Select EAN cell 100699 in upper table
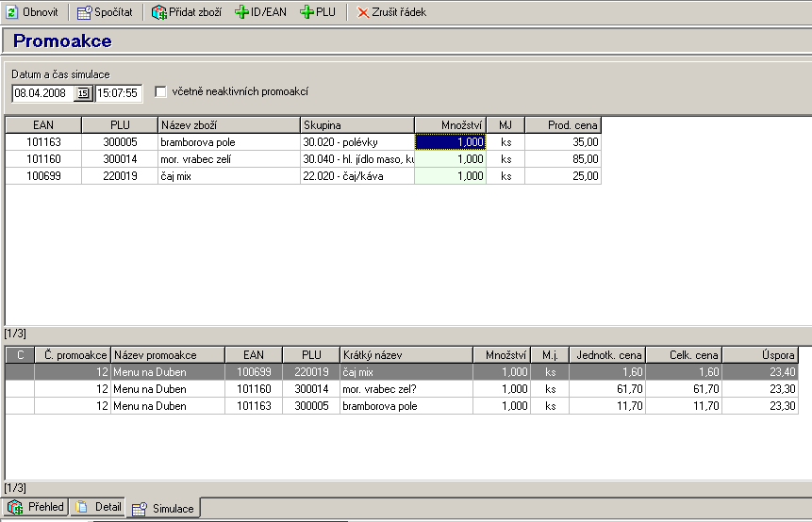Image resolution: width=812 pixels, height=522 pixels. click(x=43, y=176)
